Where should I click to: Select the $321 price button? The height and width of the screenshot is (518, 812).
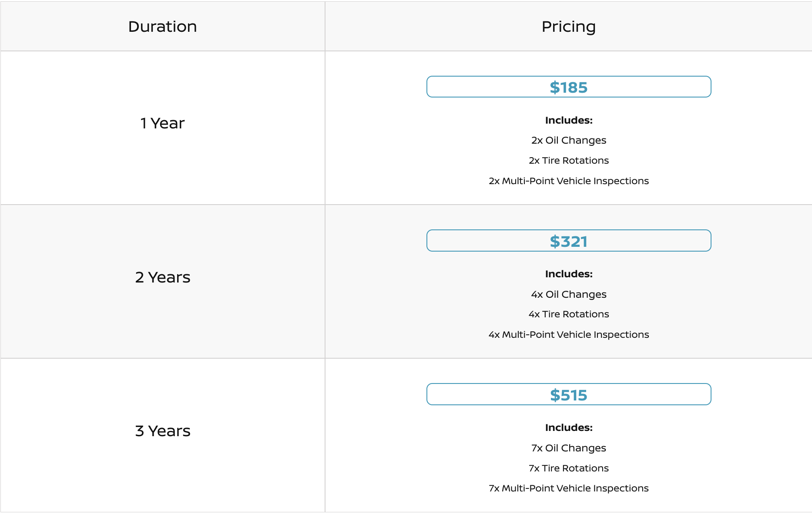(569, 241)
